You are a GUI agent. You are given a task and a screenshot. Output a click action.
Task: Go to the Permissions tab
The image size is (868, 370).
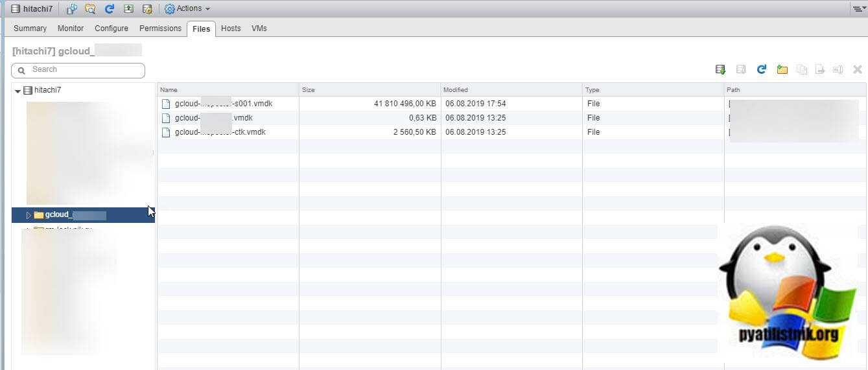click(x=160, y=29)
